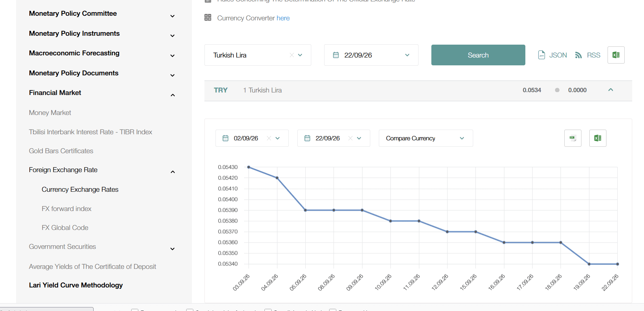Open the Turkish Lira currency dropdown
The width and height of the screenshot is (644, 311).
[x=300, y=55]
